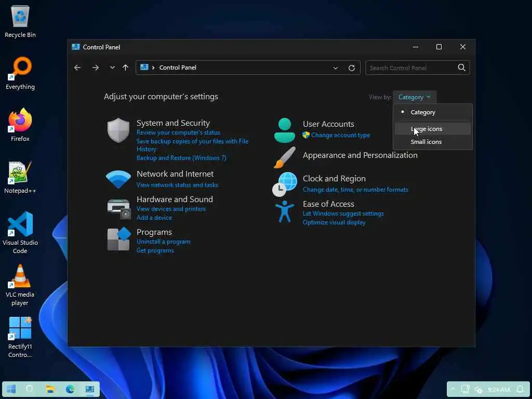
Task: Click the Clock and Region globe icon
Action: pyautogui.click(x=284, y=184)
